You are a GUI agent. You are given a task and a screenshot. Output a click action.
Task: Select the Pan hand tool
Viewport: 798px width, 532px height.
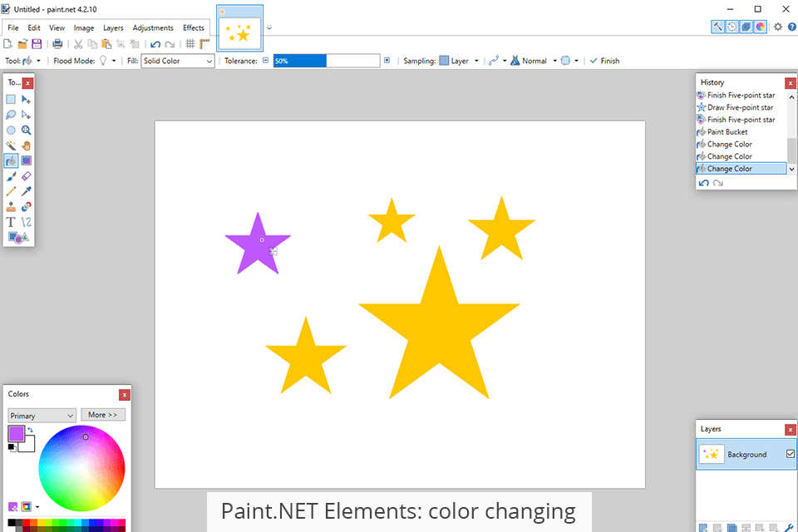(x=26, y=145)
